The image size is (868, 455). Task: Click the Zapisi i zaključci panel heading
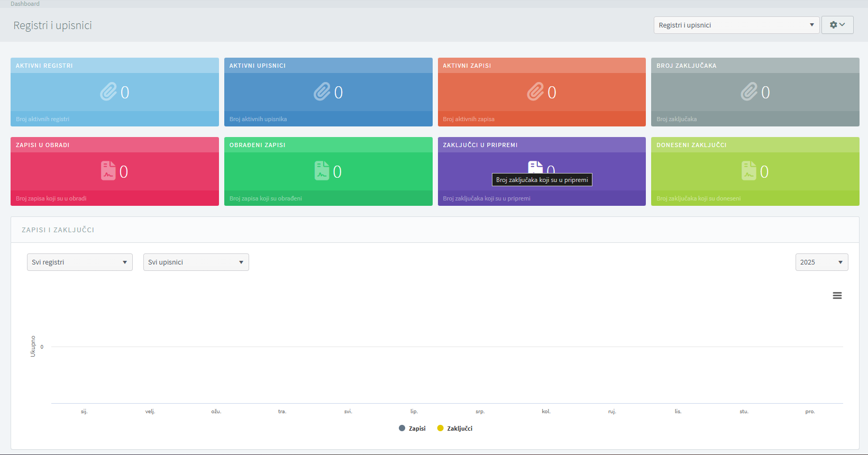click(58, 230)
